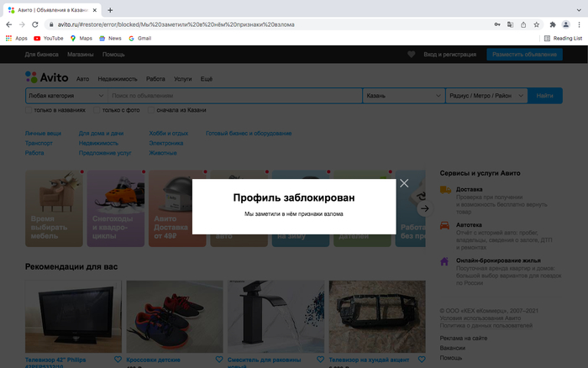The image size is (588, 368).
Task: Go back in the browser
Action: (x=9, y=24)
